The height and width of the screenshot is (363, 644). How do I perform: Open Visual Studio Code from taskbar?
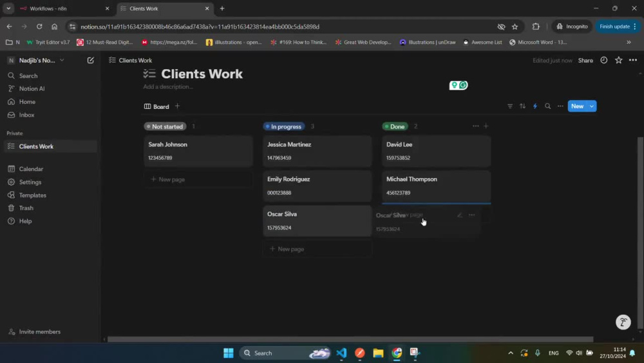point(341,353)
